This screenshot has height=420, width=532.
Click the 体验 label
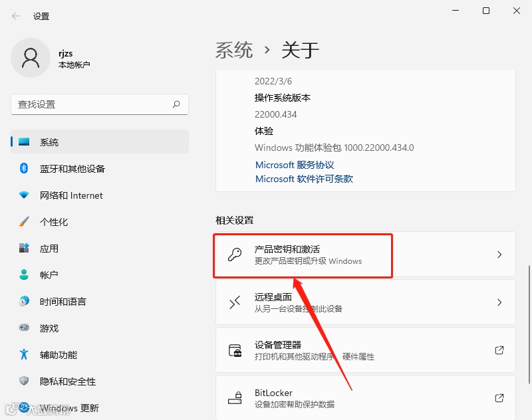tap(264, 131)
